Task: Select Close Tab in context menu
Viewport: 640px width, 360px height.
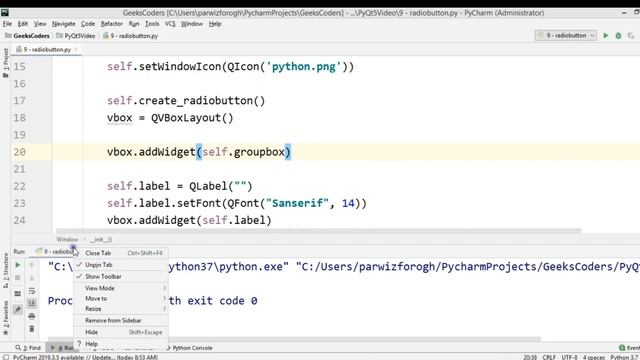Action: click(121, 253)
